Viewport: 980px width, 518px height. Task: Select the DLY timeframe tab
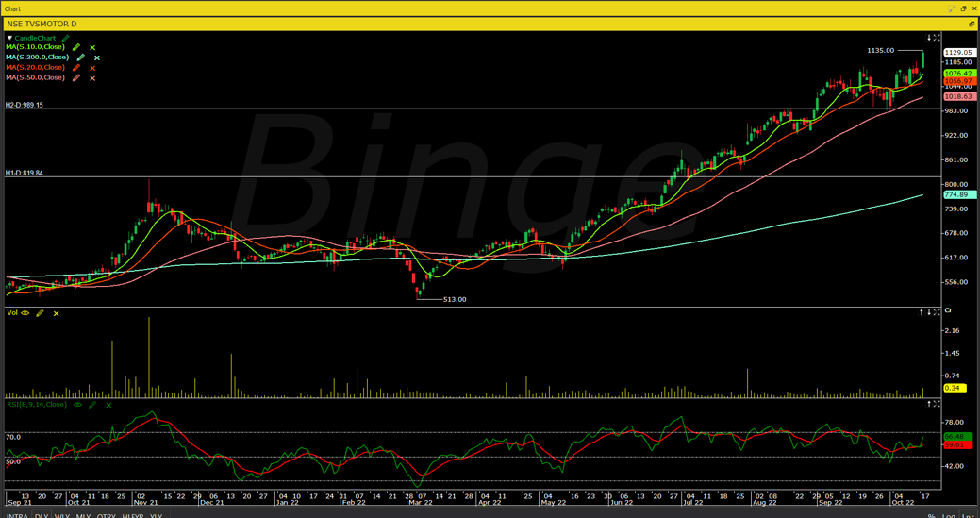(x=42, y=515)
